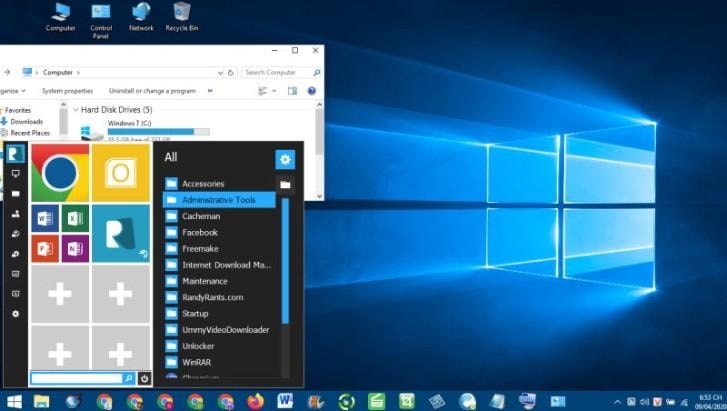The image size is (727, 411).
Task: Launch the Google Chrome tile in the start menu
Action: point(60,173)
